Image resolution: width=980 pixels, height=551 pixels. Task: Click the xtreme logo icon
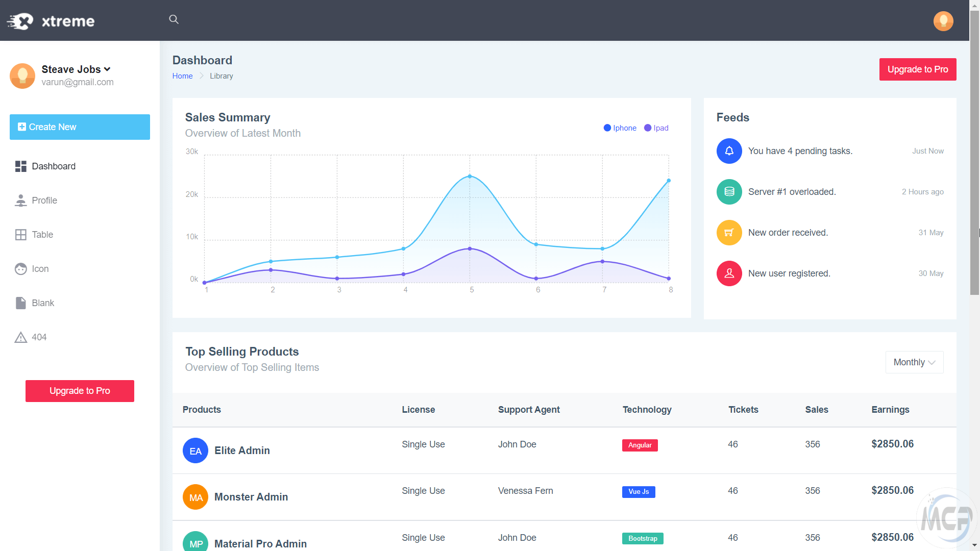click(x=20, y=21)
